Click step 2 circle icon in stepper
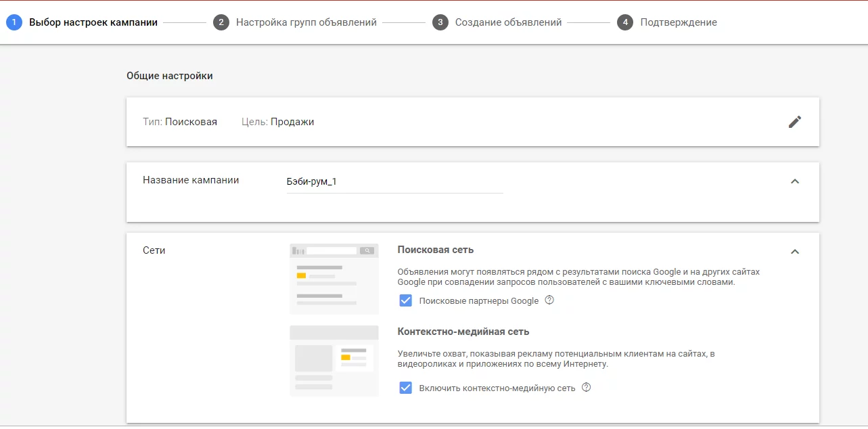Viewport: 868px width, 429px height. coord(221,22)
